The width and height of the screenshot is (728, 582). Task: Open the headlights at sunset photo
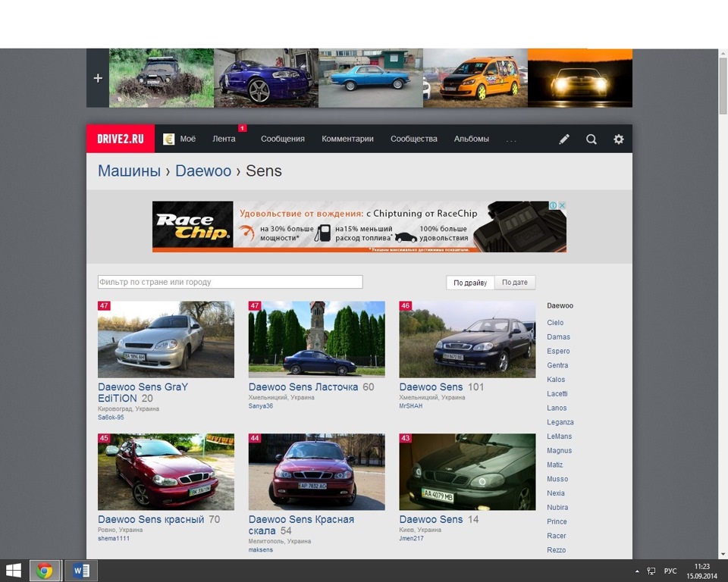pos(580,78)
